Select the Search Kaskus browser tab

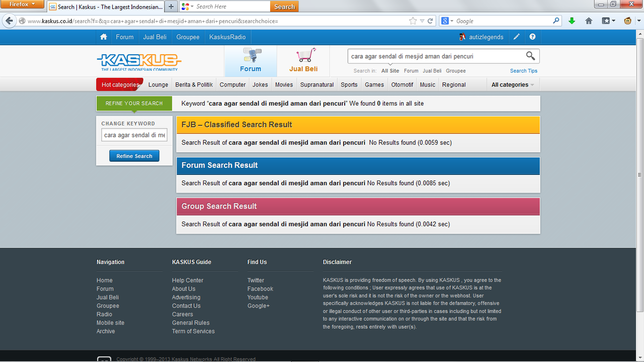[105, 7]
